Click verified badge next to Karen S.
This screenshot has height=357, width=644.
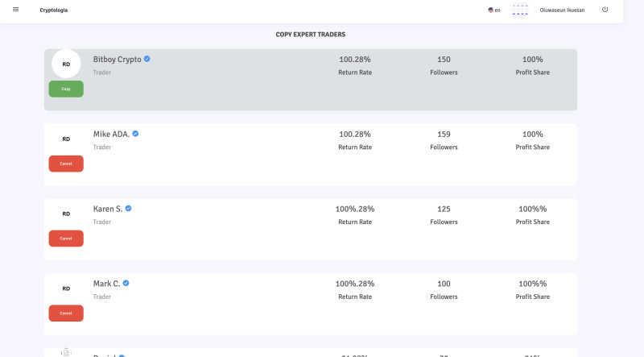point(128,209)
